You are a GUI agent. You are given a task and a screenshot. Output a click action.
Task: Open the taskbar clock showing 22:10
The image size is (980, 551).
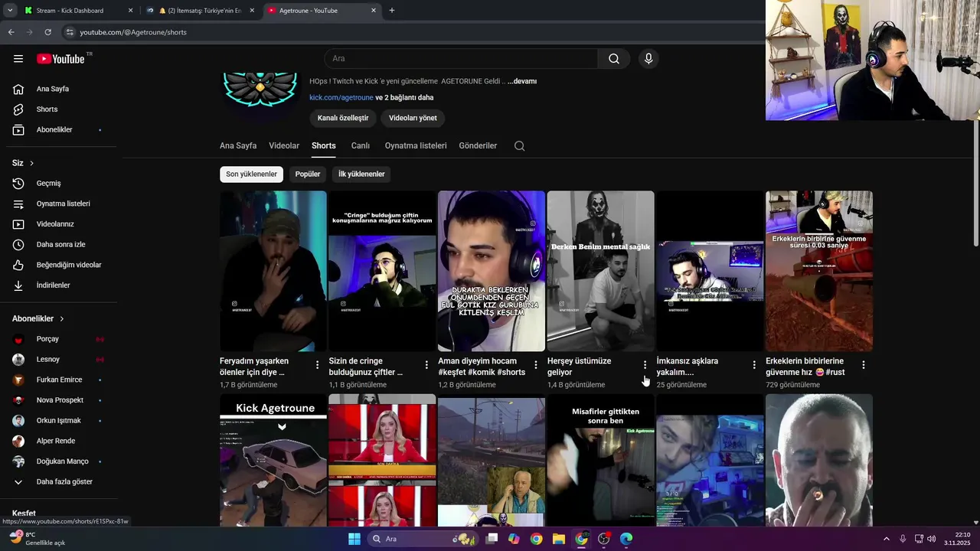click(957, 539)
